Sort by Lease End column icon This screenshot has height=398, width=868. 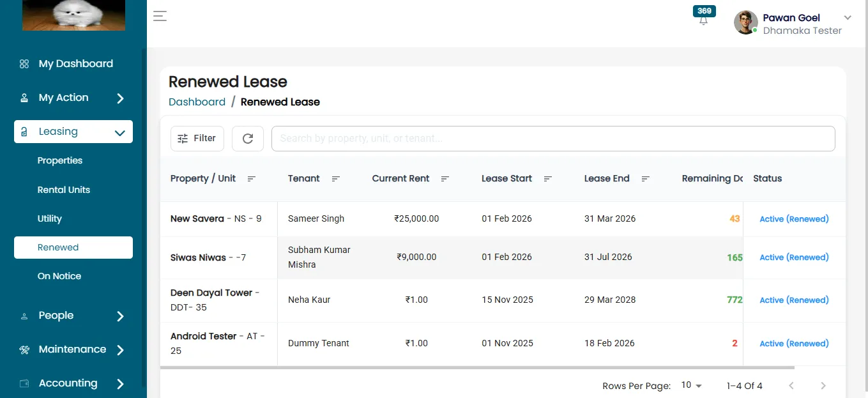click(x=646, y=179)
